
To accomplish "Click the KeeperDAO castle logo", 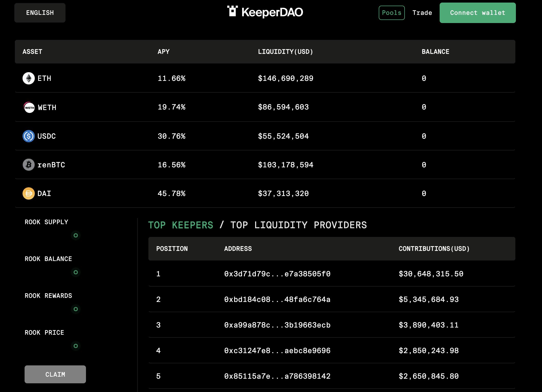I will [232, 12].
